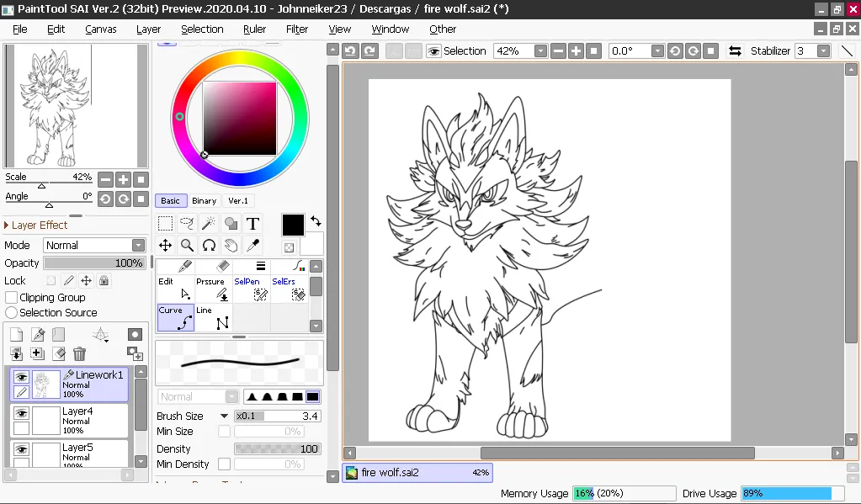Select the canvas Rotate tool
The width and height of the screenshot is (861, 504).
pos(209,246)
